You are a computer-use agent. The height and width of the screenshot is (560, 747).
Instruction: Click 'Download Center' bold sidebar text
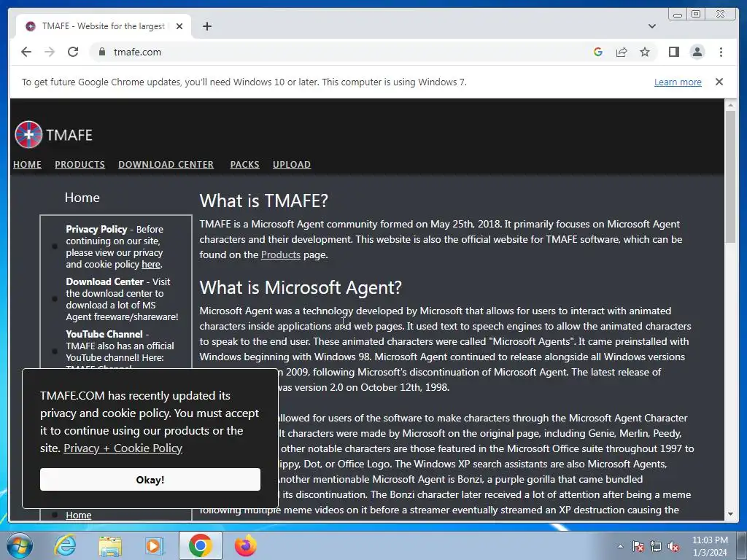104,282
